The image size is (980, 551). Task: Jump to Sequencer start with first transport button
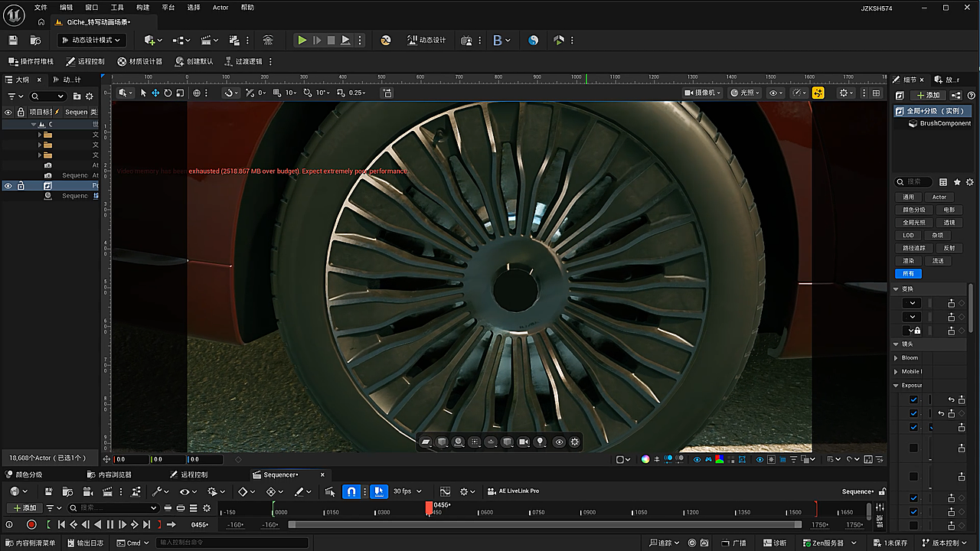tap(61, 524)
